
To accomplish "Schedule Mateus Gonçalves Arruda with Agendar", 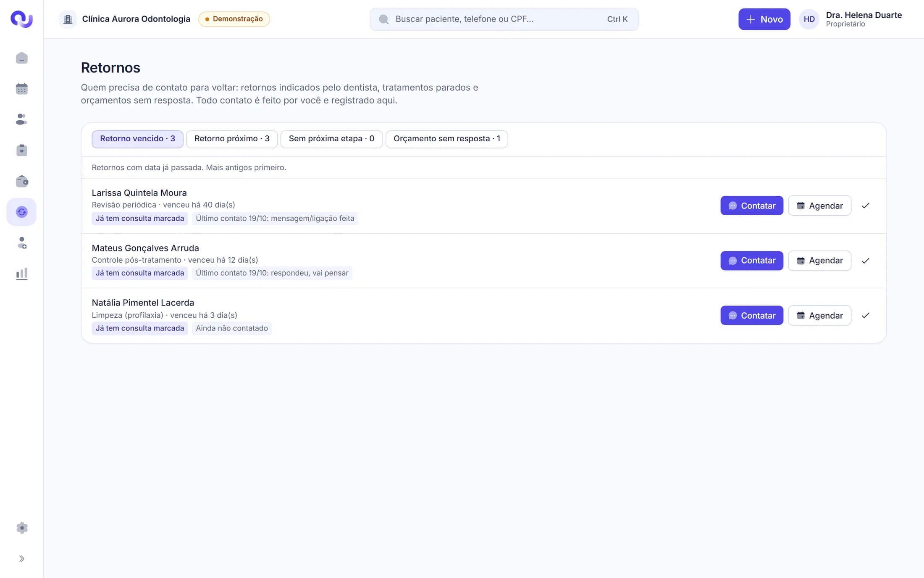I will click(x=819, y=261).
